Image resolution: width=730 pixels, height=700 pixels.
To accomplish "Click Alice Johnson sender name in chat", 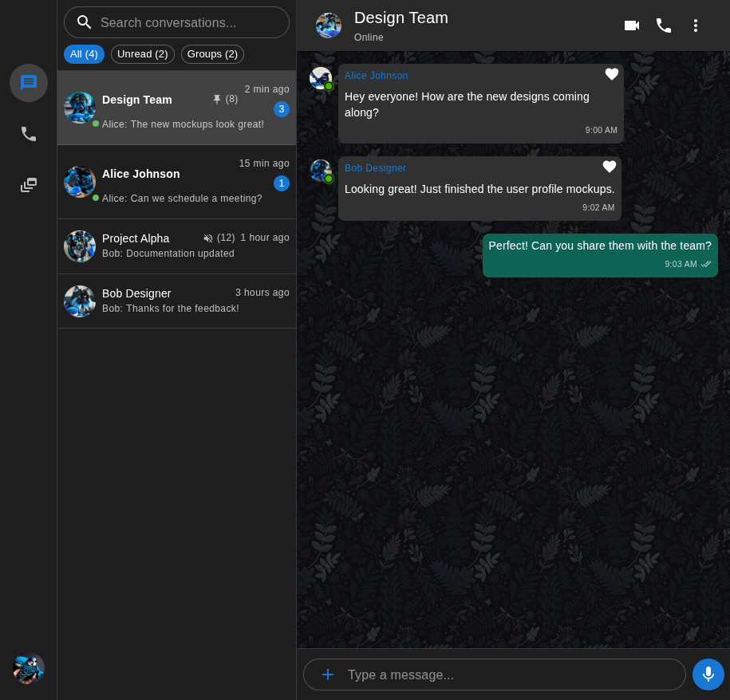I will pos(376,76).
